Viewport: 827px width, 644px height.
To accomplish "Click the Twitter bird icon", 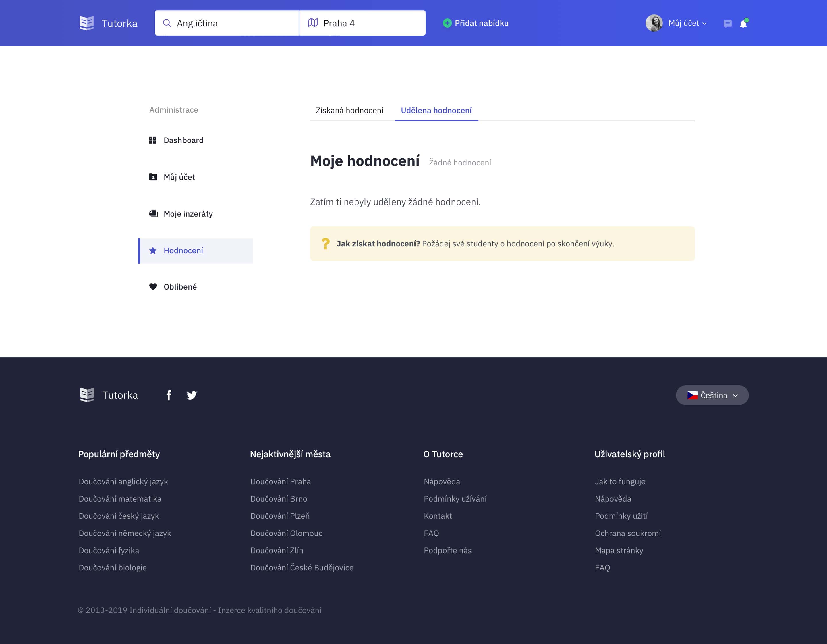I will [192, 395].
